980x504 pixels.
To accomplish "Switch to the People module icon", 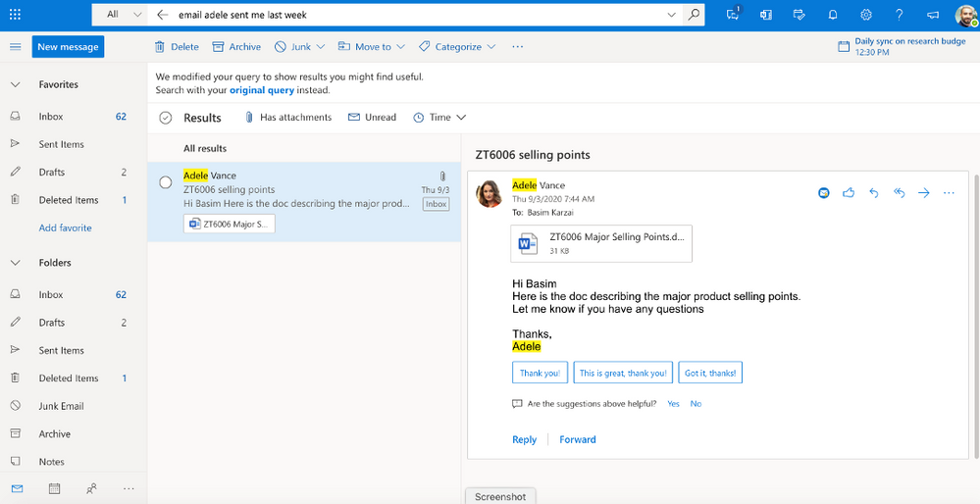I will [x=91, y=488].
